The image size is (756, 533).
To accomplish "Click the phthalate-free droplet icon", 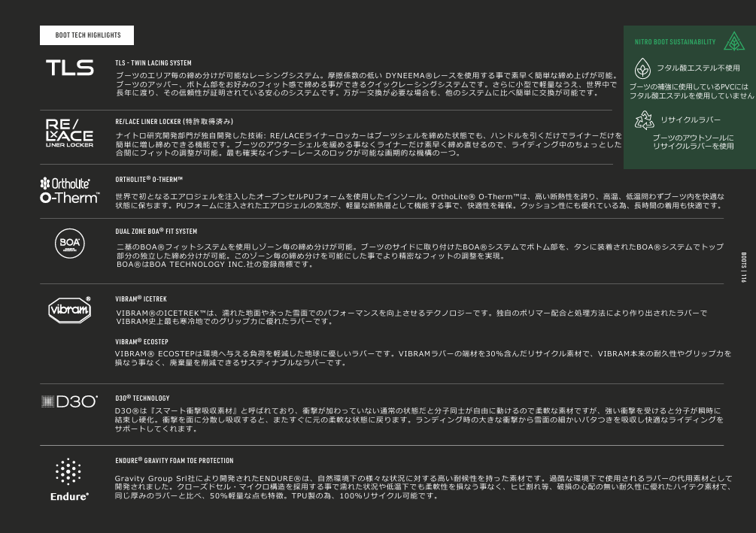I will click(x=642, y=68).
